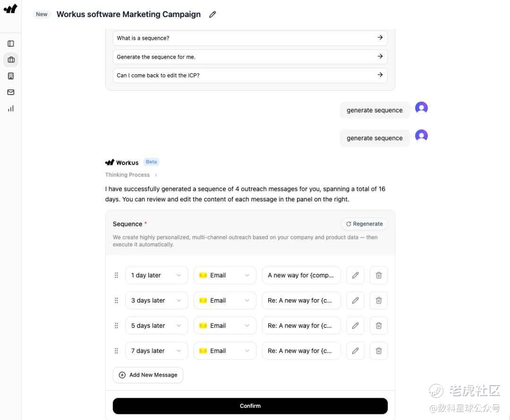
Task: Open the building companies icon
Action: [11, 76]
